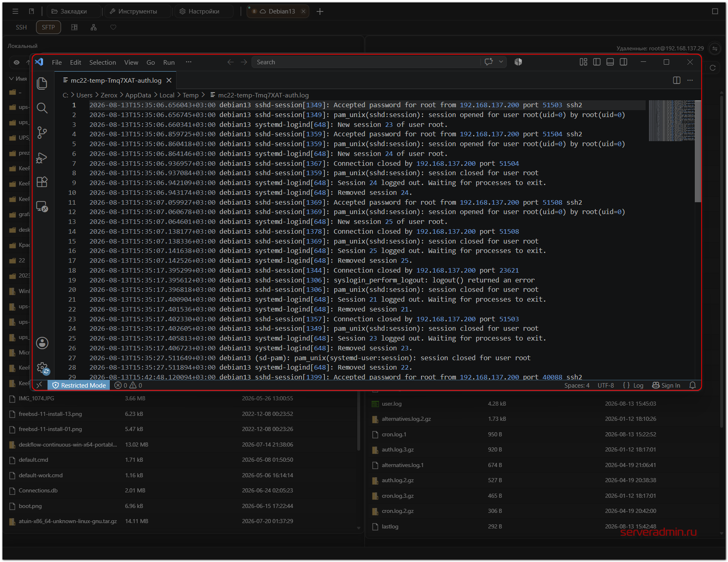
Task: Refresh the remote file list
Action: point(713,68)
